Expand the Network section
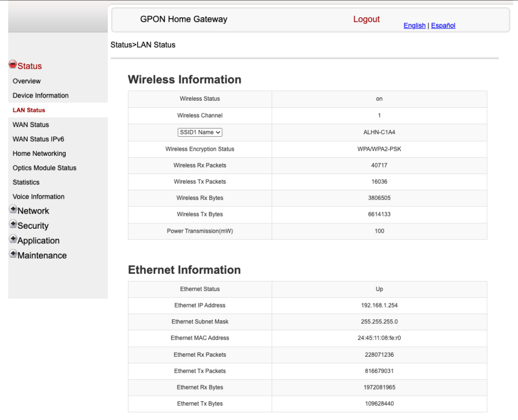 pos(33,211)
